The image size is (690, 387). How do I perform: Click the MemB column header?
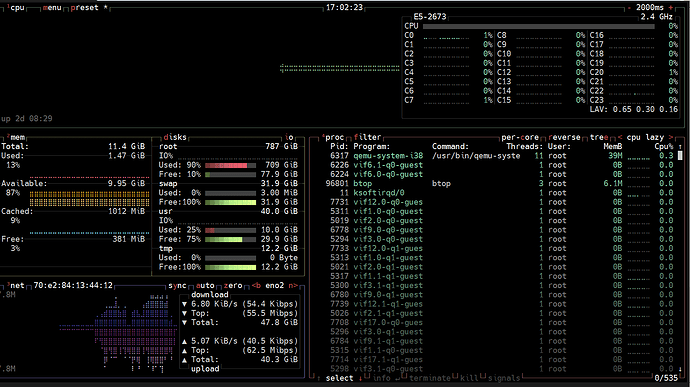[613, 146]
